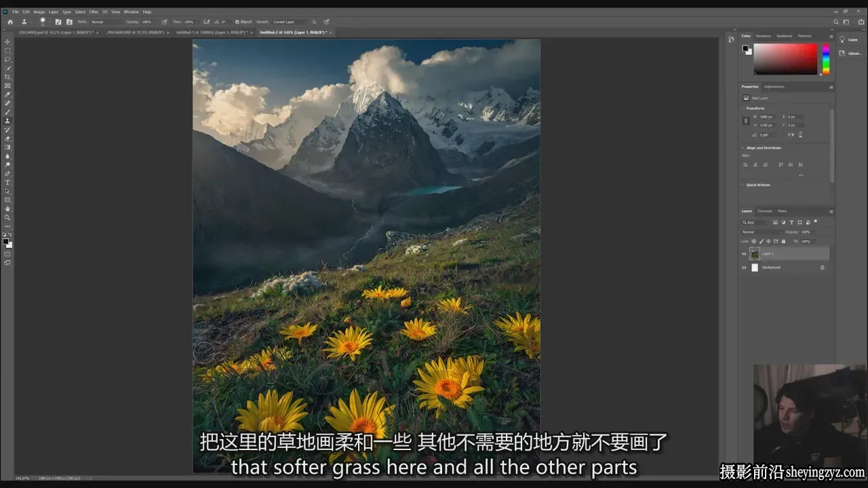The image size is (868, 488).
Task: Select the Clone Stamp tool in toolbar
Action: tap(7, 121)
